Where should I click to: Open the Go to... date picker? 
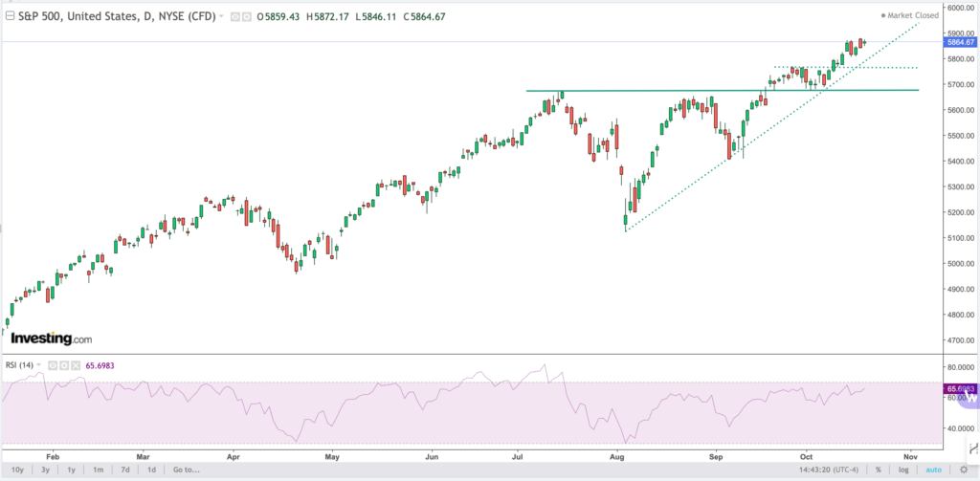[186, 470]
